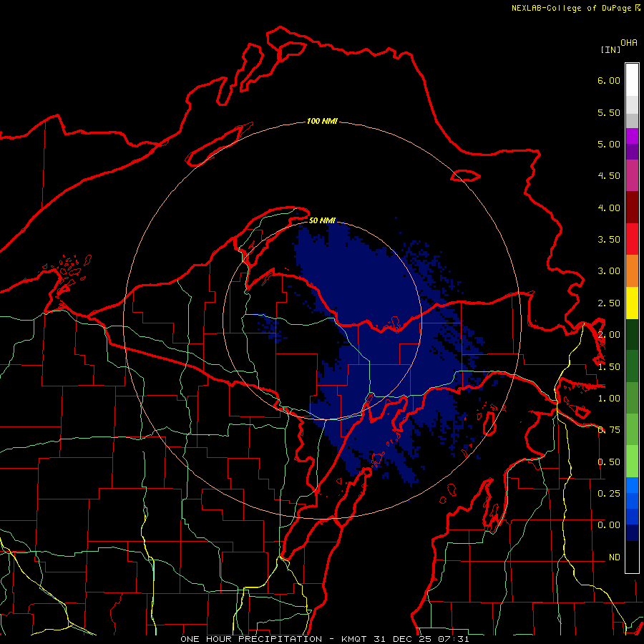Click the 0.25 legend value
Image resolution: width=644 pixels, height=644 pixels.
pos(609,493)
